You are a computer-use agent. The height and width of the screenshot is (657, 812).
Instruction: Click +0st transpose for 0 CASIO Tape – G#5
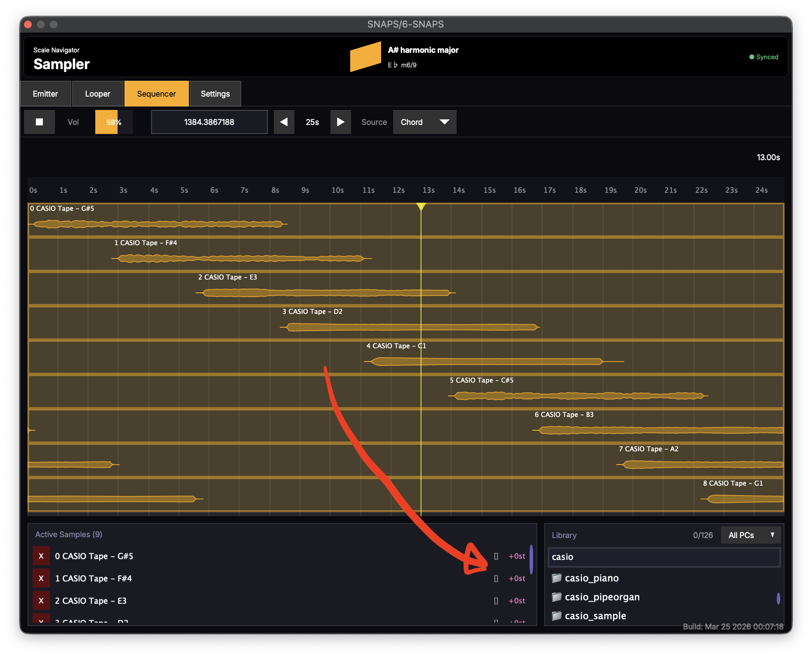click(x=517, y=556)
